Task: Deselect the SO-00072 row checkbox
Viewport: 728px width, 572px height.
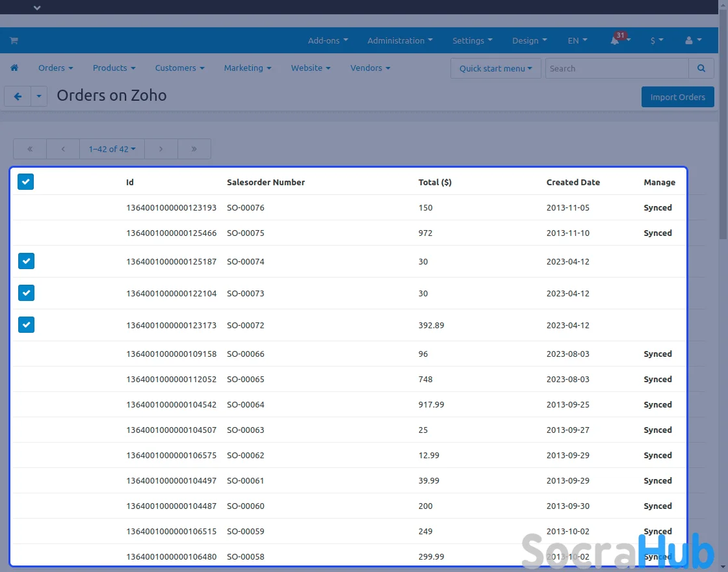Action: [26, 324]
